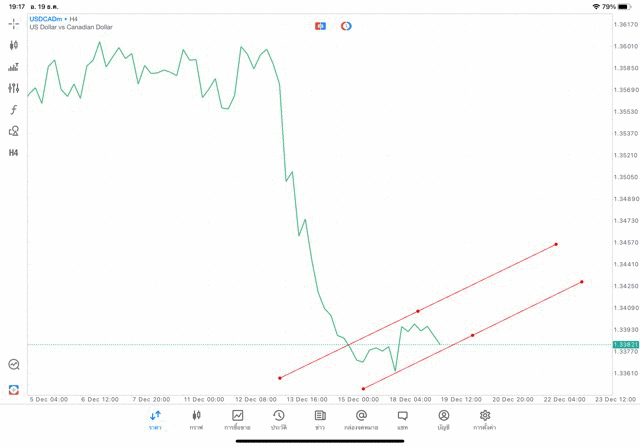Open the volumes bar-chart icon in sidebar
Screen dimensions: 640x447
[x=14, y=67]
